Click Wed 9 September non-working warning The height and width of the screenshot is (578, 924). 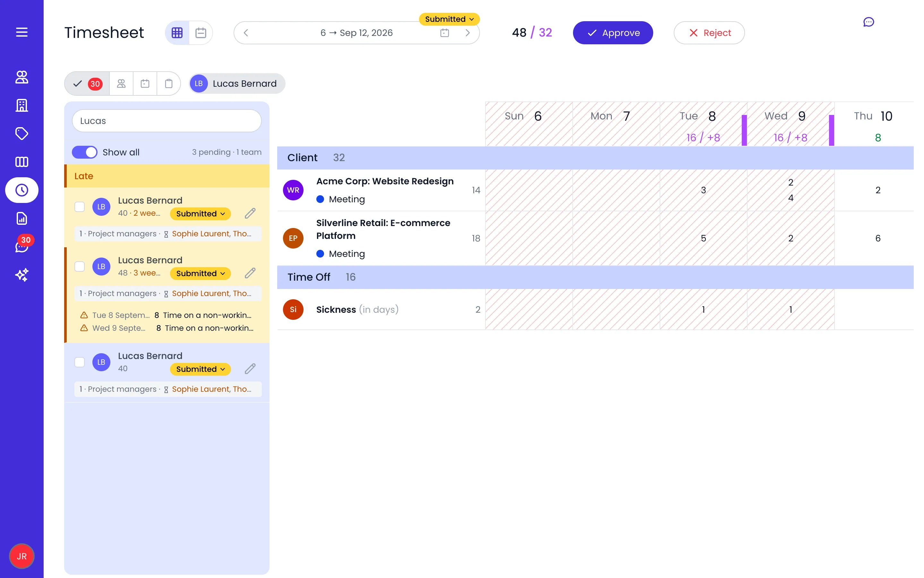point(167,328)
